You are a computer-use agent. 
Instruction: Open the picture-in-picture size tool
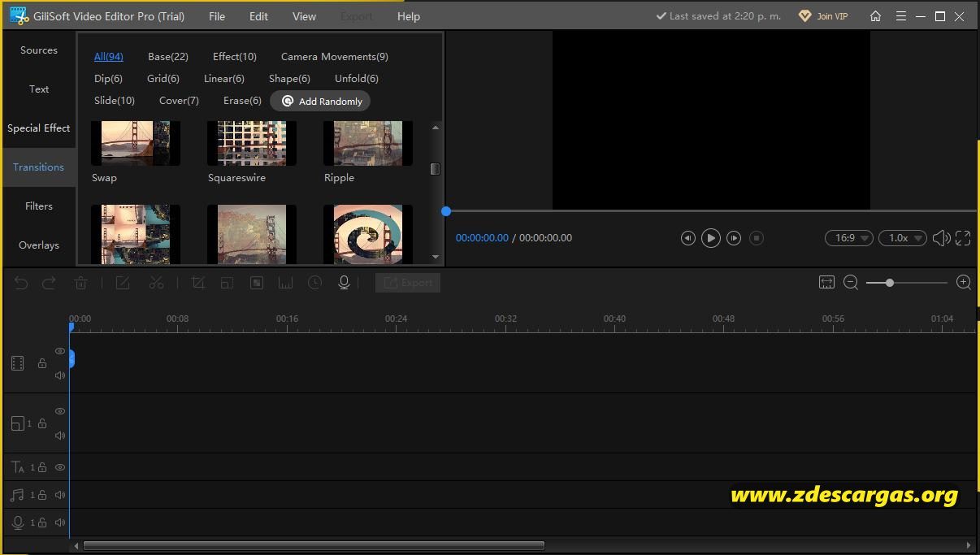point(227,283)
